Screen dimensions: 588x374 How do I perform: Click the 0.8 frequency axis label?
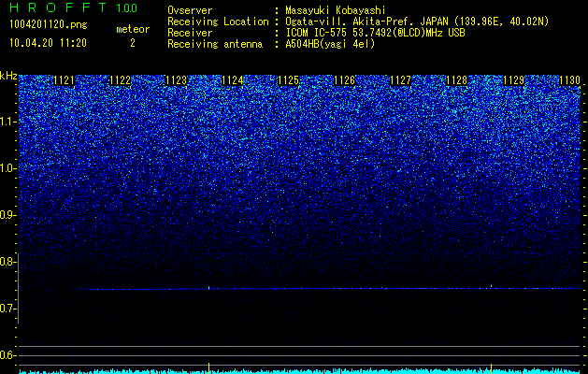[7, 262]
